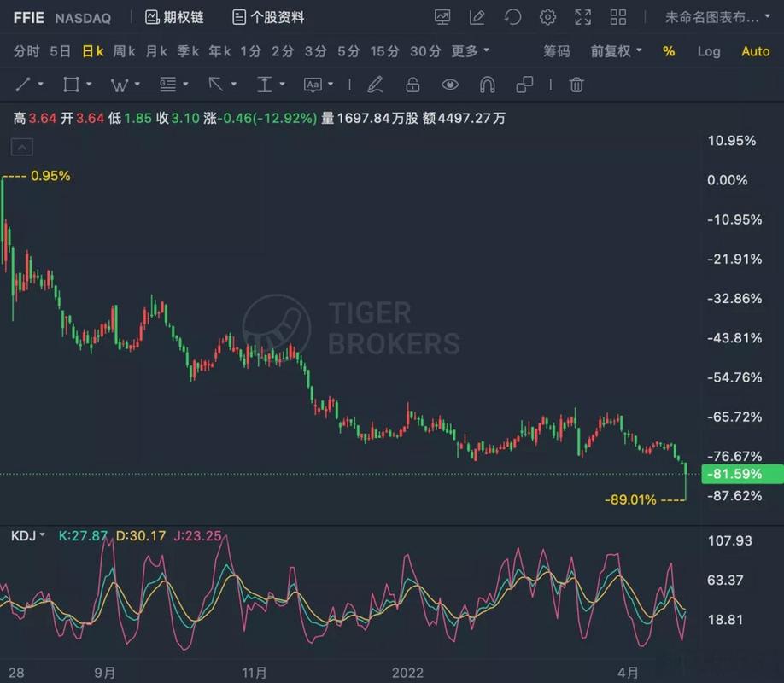Select the trend line drawing tool

click(x=22, y=85)
